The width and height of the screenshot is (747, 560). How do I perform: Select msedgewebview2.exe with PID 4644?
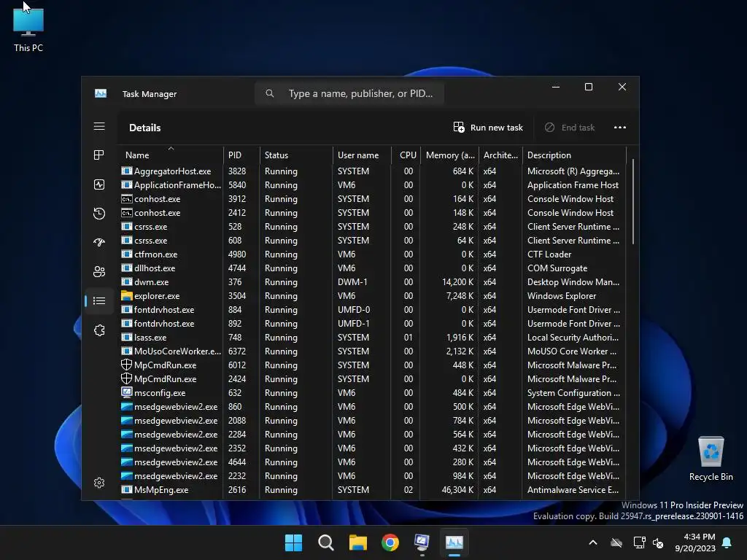pos(373,462)
